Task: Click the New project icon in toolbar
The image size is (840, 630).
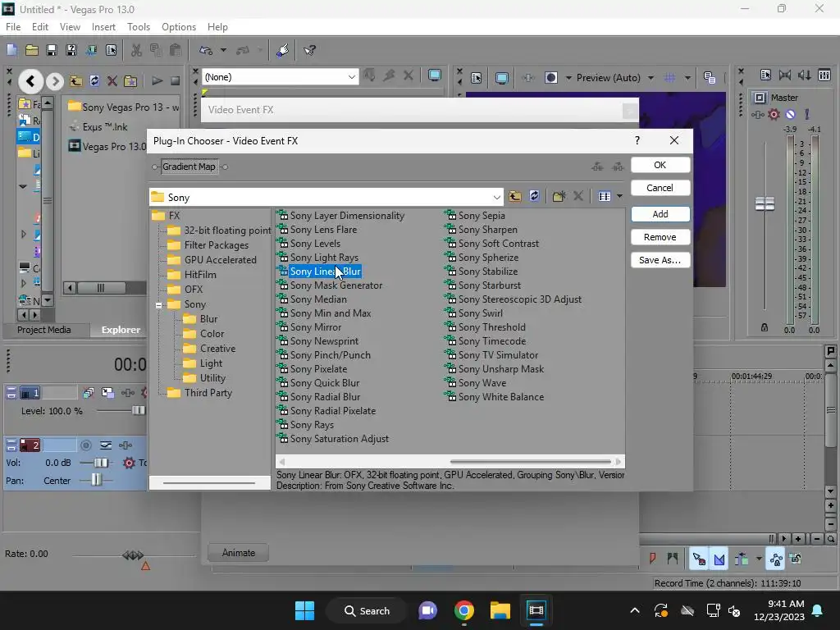Action: coord(11,50)
